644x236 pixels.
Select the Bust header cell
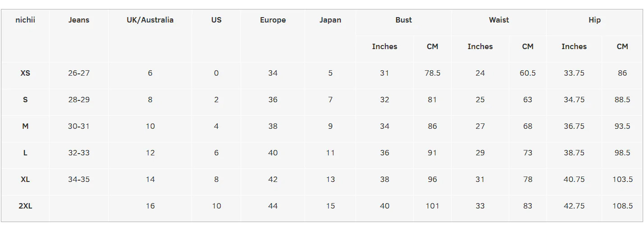coord(404,20)
